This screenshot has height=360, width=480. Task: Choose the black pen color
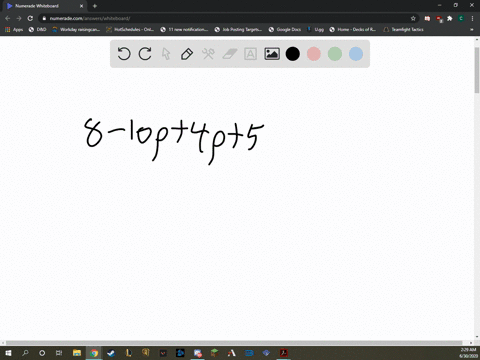tap(293, 54)
